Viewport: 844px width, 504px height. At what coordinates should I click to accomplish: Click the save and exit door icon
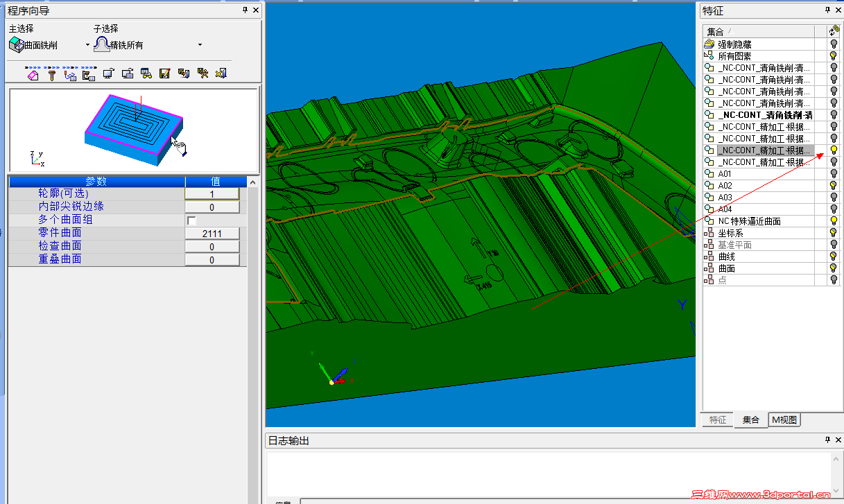(184, 73)
